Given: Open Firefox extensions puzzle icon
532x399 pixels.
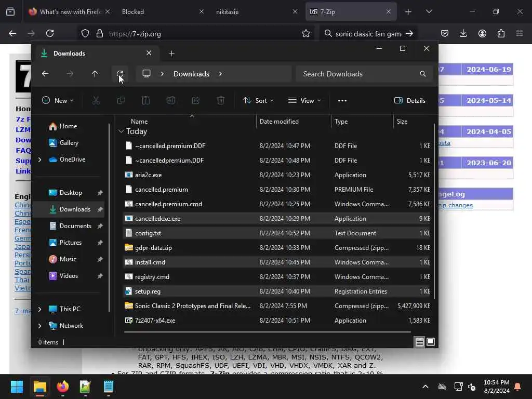Looking at the screenshot, I should 501,33.
